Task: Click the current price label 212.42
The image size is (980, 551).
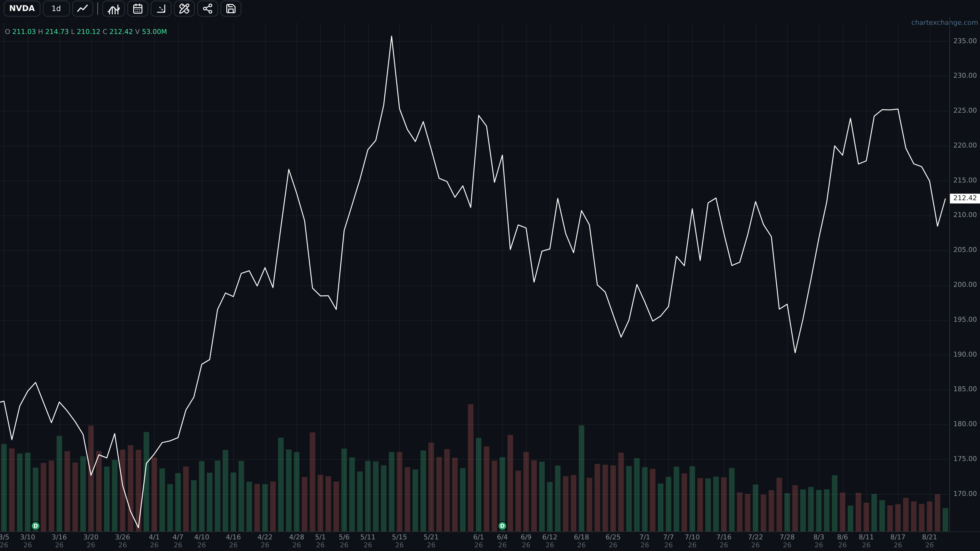Action: coord(964,198)
